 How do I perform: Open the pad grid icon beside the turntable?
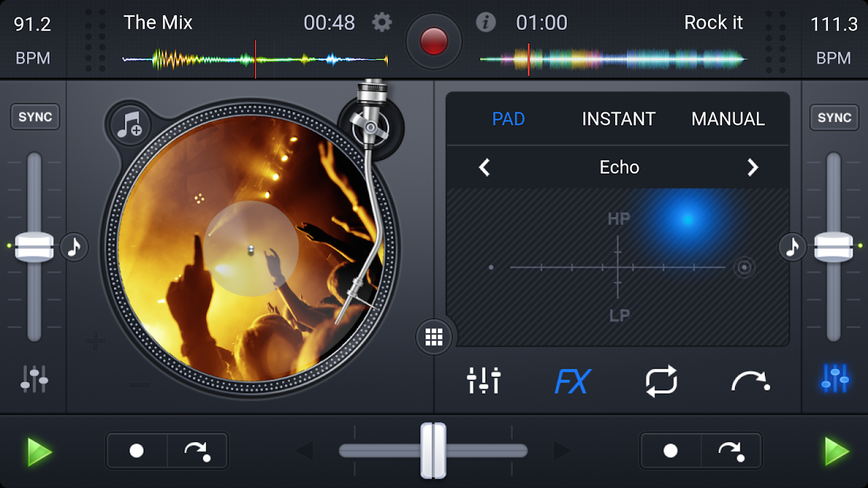pyautogui.click(x=435, y=337)
